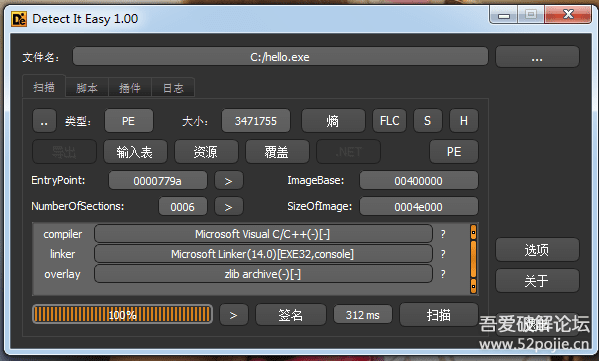Viewport: 599px width, 361px height.
Task: Click the arrow button next to EntryPoint
Action: tap(228, 180)
